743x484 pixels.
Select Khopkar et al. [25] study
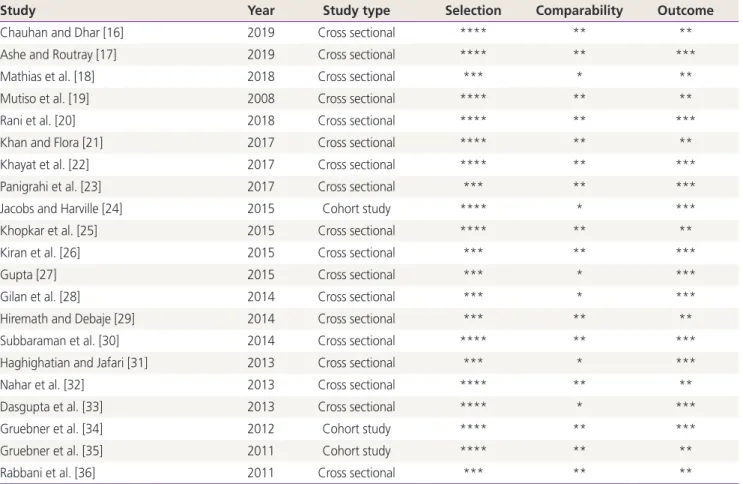[49, 230]
